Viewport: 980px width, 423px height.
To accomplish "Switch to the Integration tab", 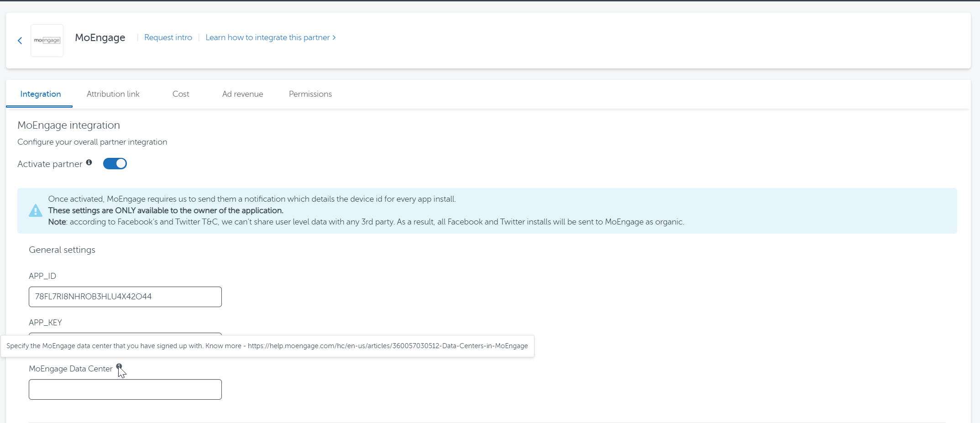I will pyautogui.click(x=40, y=94).
